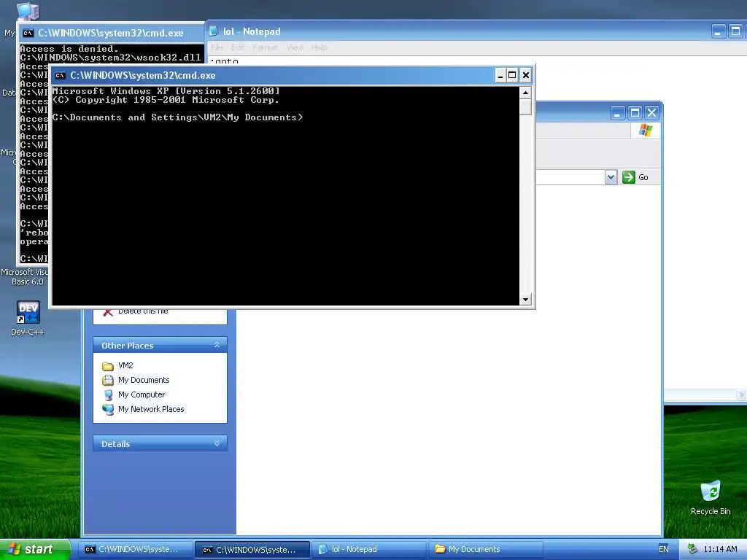
Task: Switch to first cmd.exe taskbar button
Action: click(136, 549)
